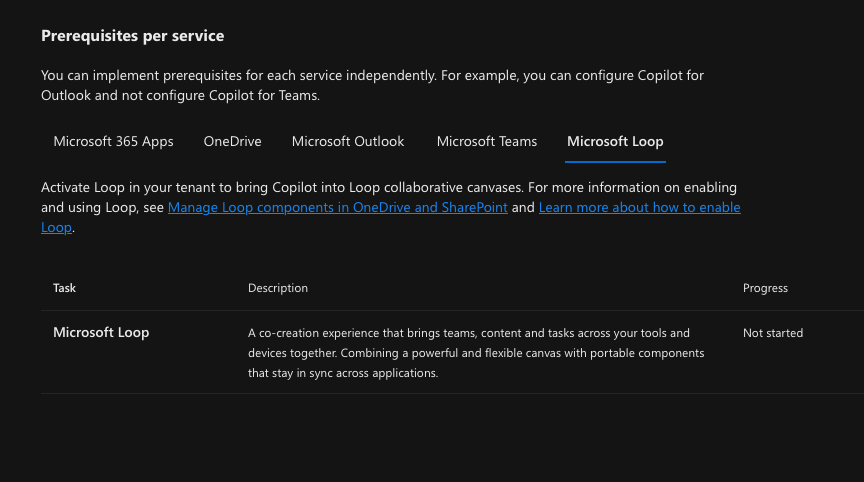Follow Learn more about how to enable link
This screenshot has height=482, width=864.
(x=640, y=208)
